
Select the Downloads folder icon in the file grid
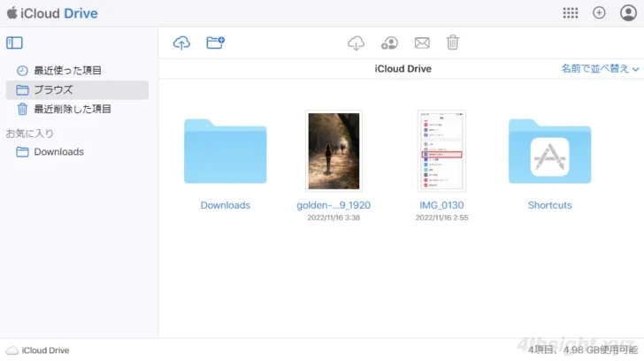point(225,151)
